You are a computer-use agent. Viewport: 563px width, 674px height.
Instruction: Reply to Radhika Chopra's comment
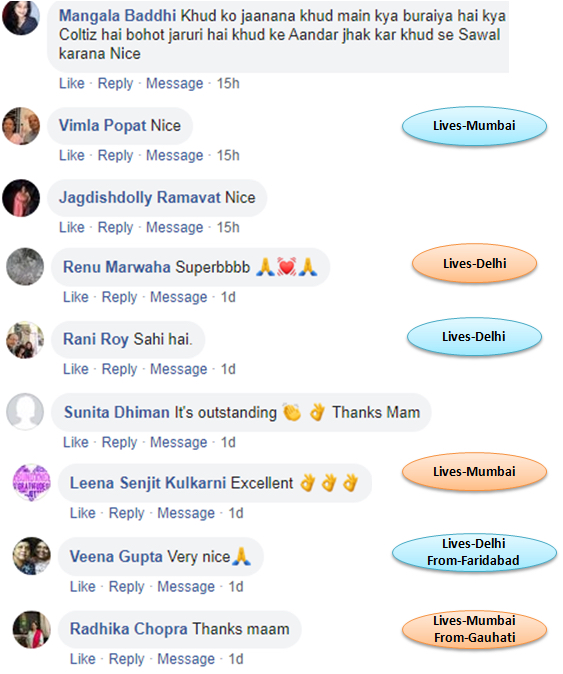[126, 659]
